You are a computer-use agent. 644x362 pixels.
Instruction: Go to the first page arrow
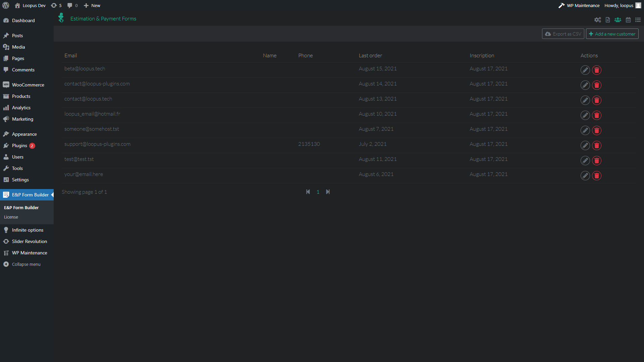pyautogui.click(x=308, y=192)
